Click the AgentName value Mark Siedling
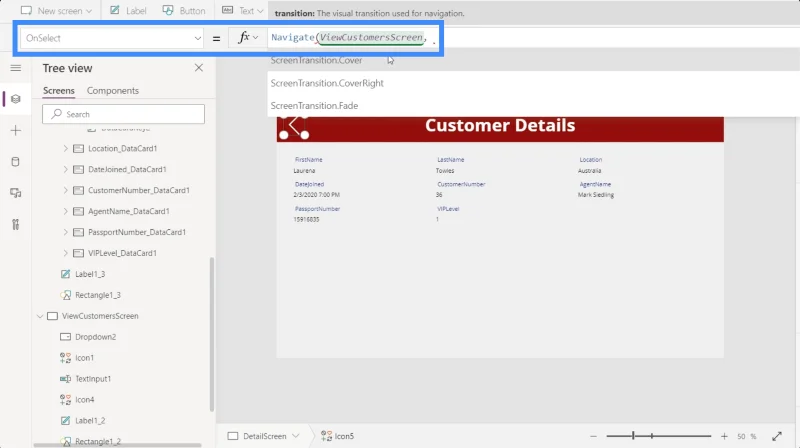This screenshot has width=800, height=448. coord(595,195)
